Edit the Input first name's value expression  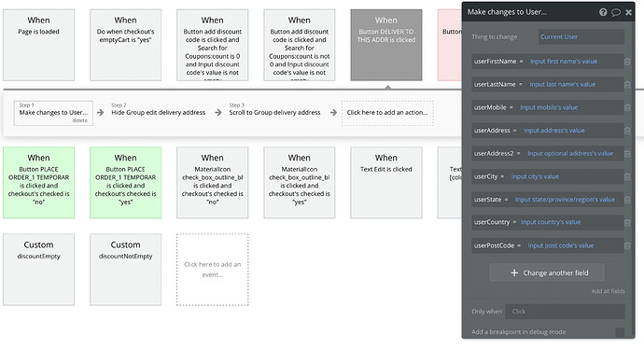(564, 62)
